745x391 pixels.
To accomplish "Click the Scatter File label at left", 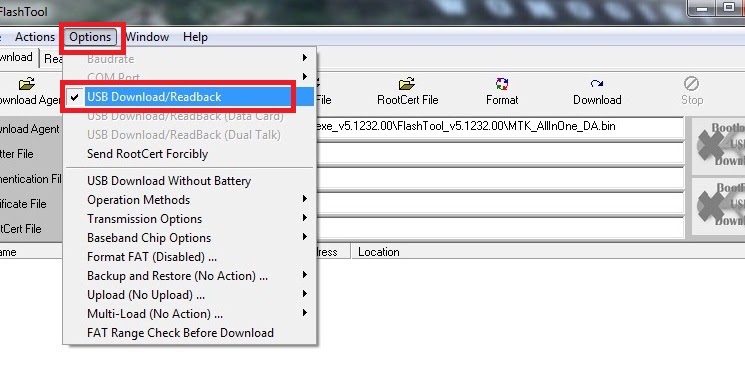I will click(17, 154).
